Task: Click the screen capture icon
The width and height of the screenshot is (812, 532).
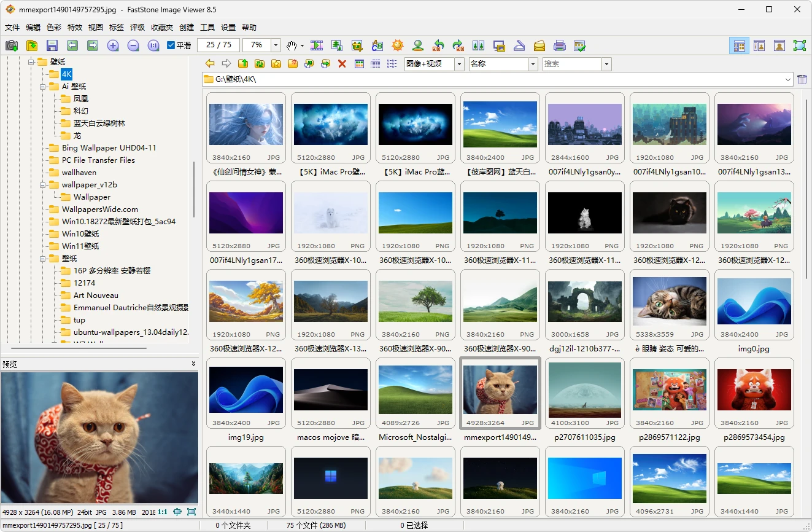Action: click(499, 45)
